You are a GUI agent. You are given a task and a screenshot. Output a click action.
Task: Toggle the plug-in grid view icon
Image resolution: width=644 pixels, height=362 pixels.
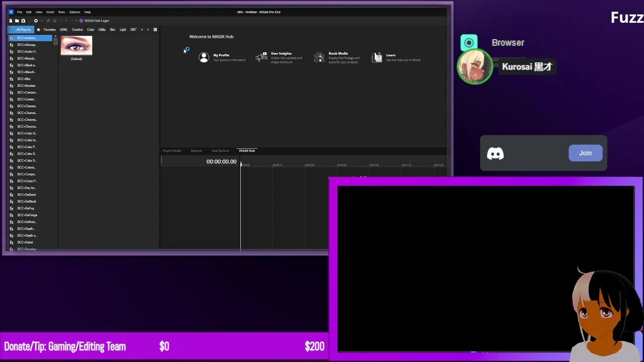click(155, 30)
